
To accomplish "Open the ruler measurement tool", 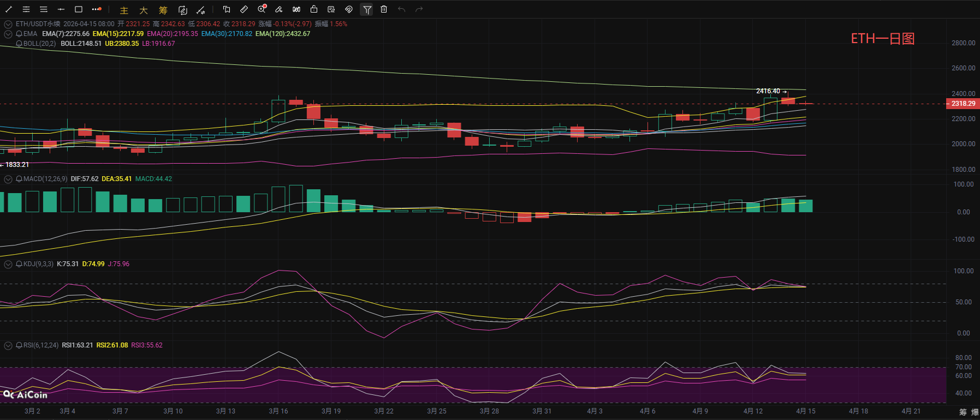I will pyautogui.click(x=244, y=9).
